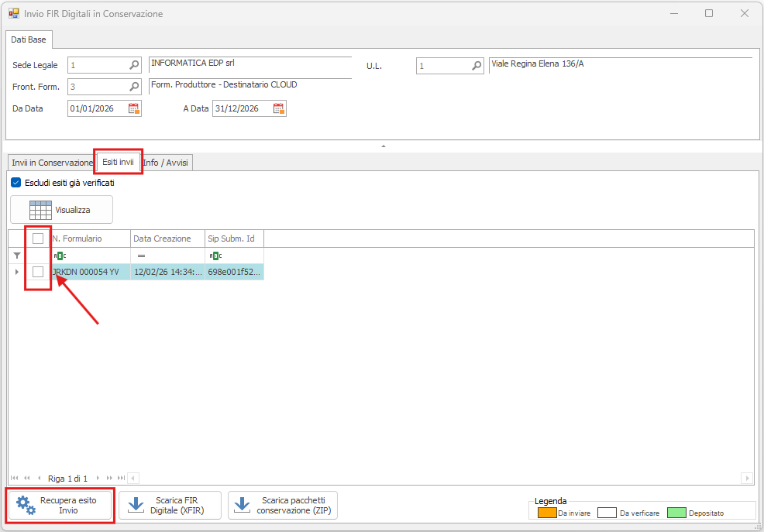Click the grid filter funnel icon
This screenshot has width=764, height=532.
(17, 255)
